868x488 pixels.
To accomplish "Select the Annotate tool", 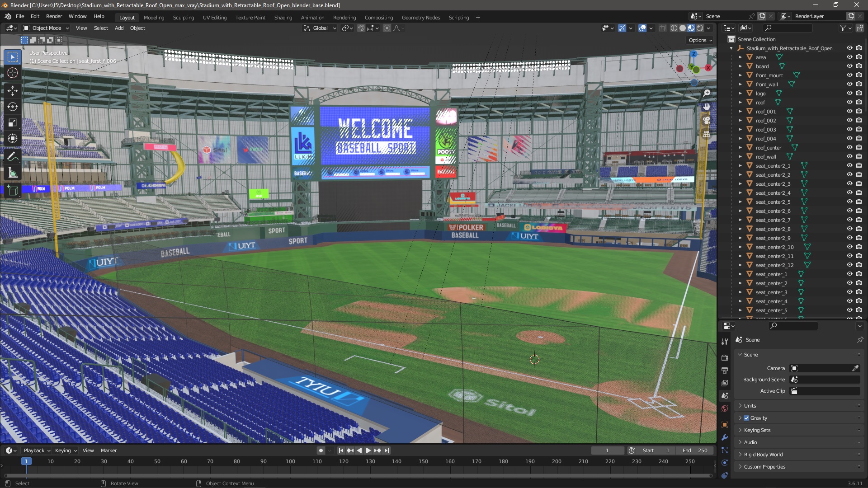I will (13, 157).
